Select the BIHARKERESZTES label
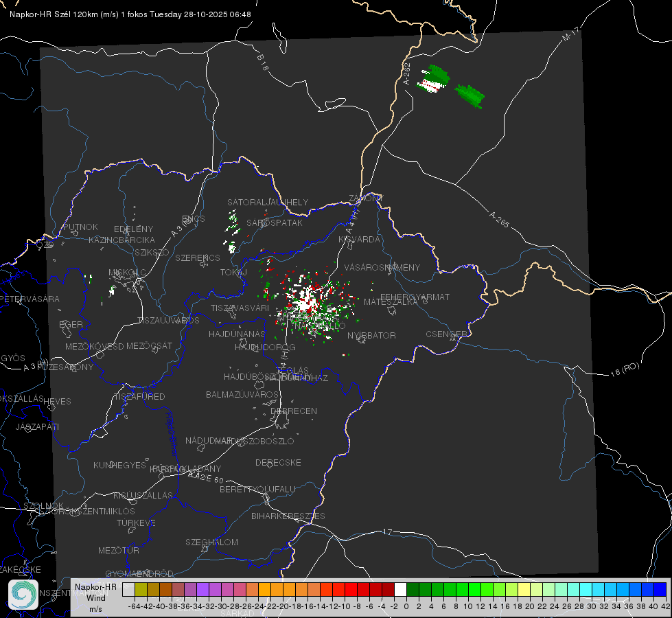Viewport: 672px width, 618px height. [x=288, y=516]
